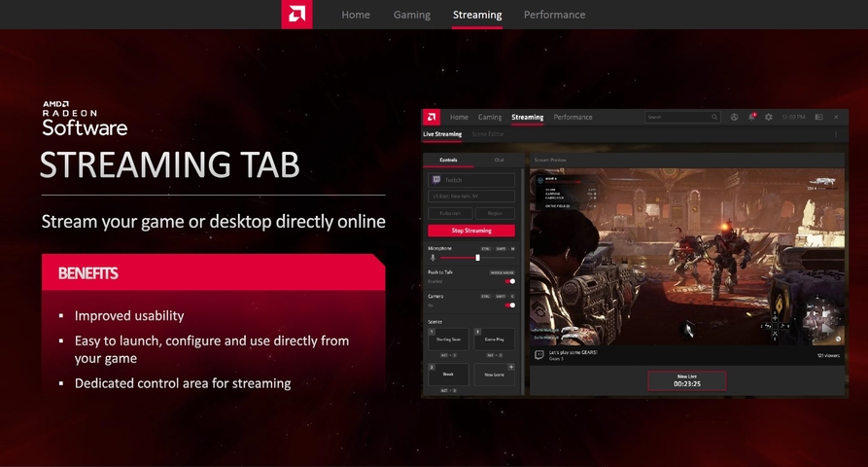Click the Stop Streaming button
The width and height of the screenshot is (868, 467).
coord(471,231)
